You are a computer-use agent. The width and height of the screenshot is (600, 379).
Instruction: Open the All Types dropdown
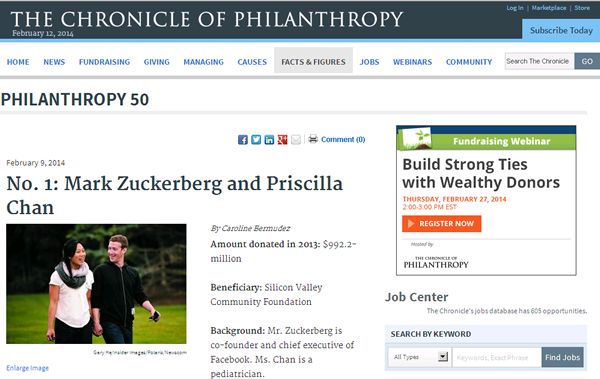(420, 357)
